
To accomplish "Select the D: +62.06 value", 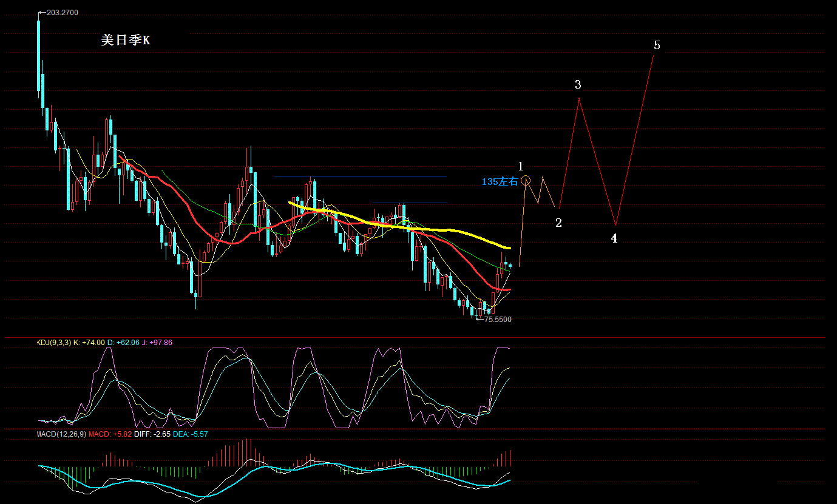I will pos(123,343).
